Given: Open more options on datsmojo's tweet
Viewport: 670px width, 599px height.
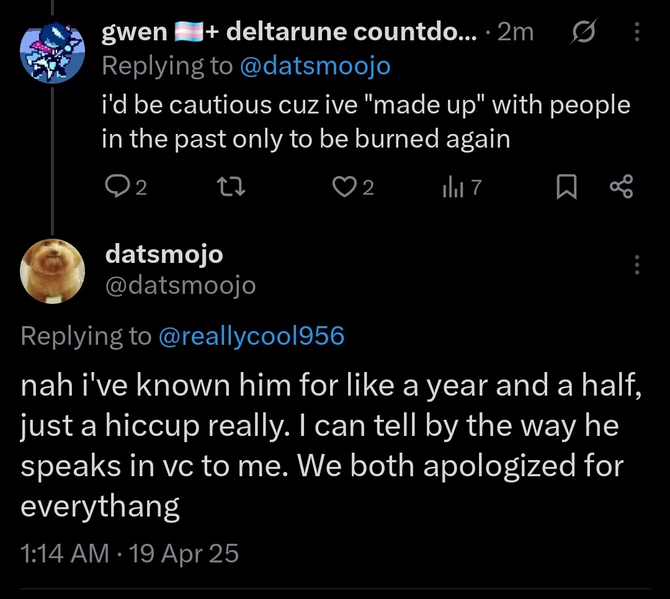Looking at the screenshot, I should [x=638, y=265].
